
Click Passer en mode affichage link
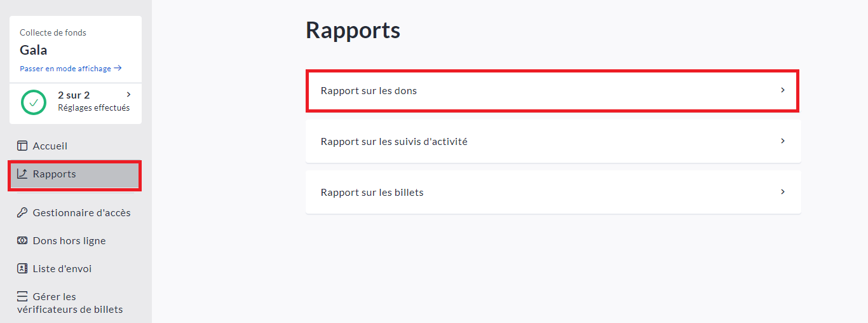[x=65, y=69]
